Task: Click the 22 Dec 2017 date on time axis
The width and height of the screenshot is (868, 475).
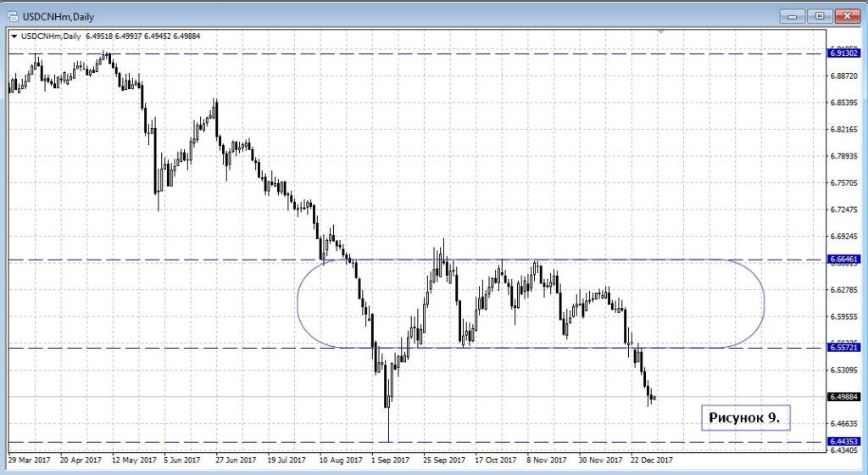Action: point(651,461)
